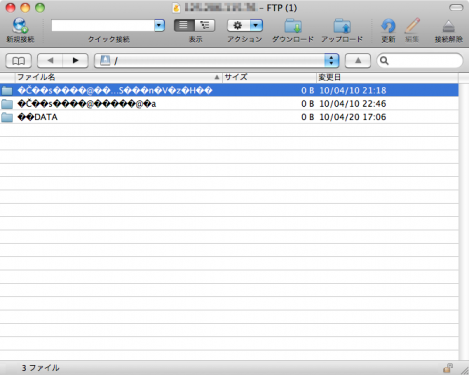The image size is (469, 375).
Task: Focus the Quick Connect (クイック接続) combo field
Action: 103,25
